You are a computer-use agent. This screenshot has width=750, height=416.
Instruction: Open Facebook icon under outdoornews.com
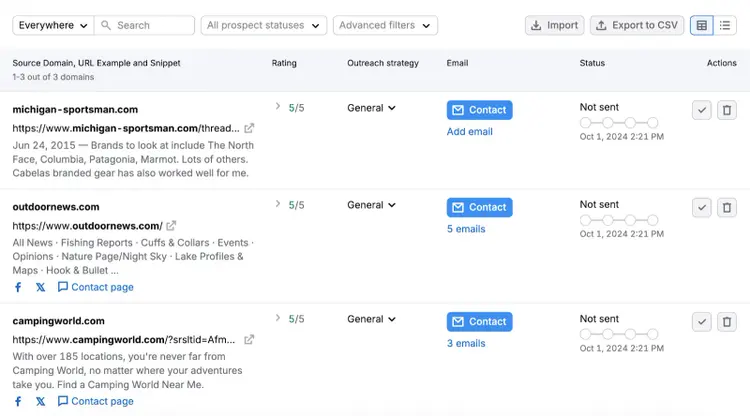18,287
